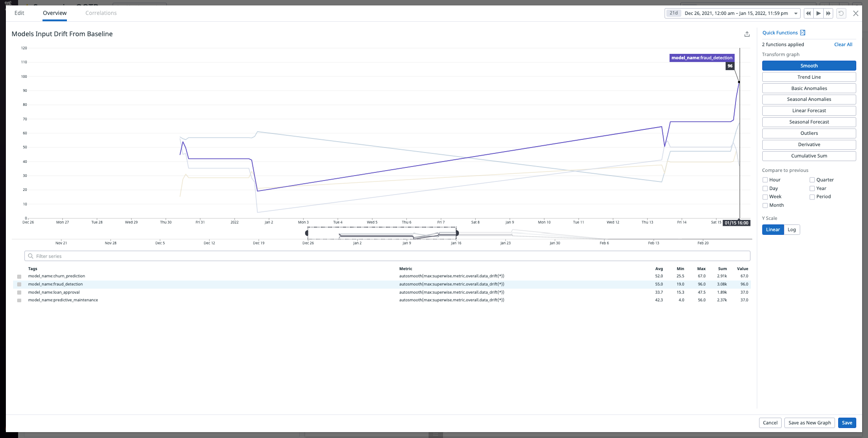Image resolution: width=868 pixels, height=438 pixels.
Task: Switch Y Scale to Log
Action: tap(792, 229)
